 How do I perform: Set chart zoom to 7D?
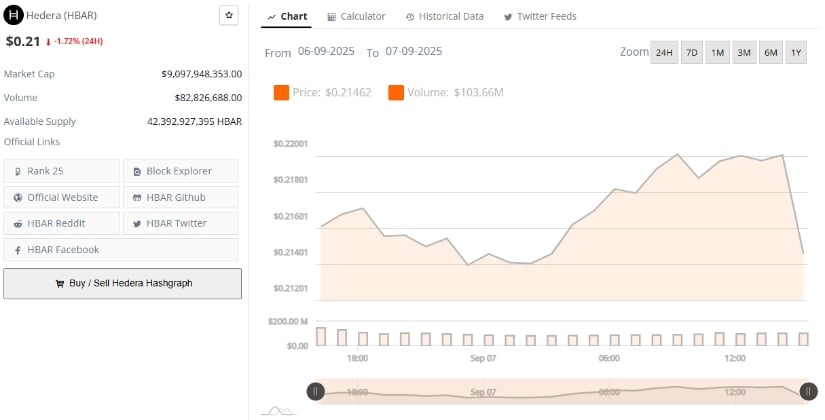pos(692,52)
